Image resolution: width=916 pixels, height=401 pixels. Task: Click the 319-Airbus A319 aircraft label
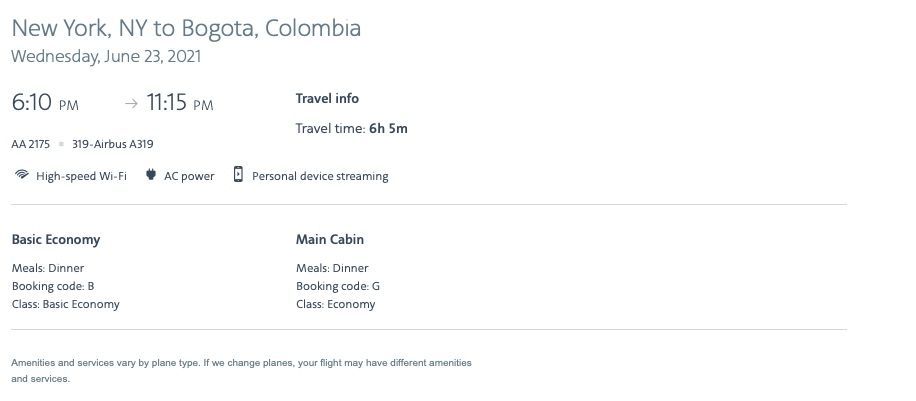[113, 144]
